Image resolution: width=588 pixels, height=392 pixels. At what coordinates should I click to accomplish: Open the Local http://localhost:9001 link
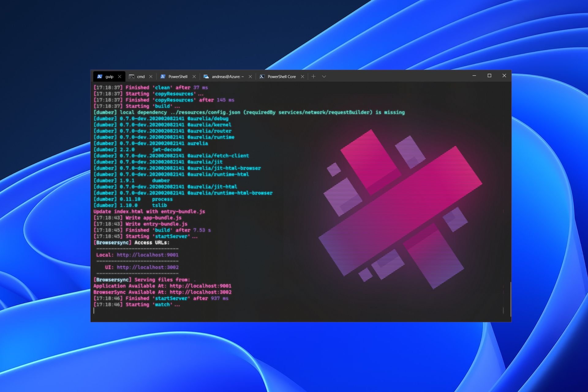(x=148, y=255)
